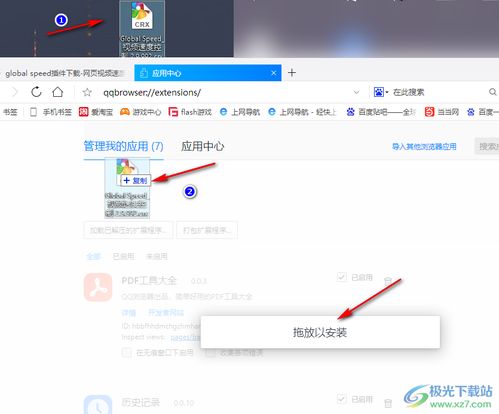
Task: Click the 历史记录 extension title
Action: (x=140, y=403)
